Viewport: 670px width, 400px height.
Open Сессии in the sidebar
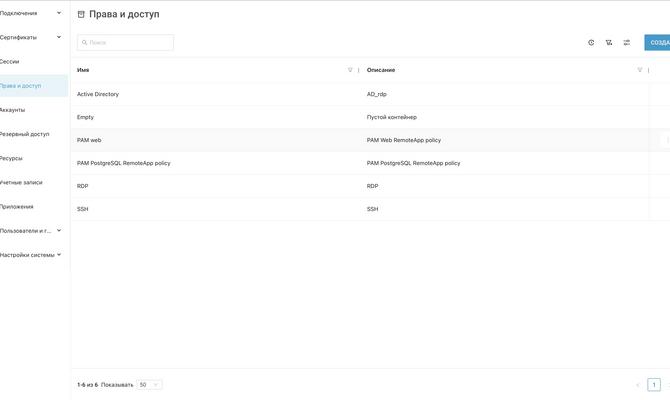click(10, 61)
